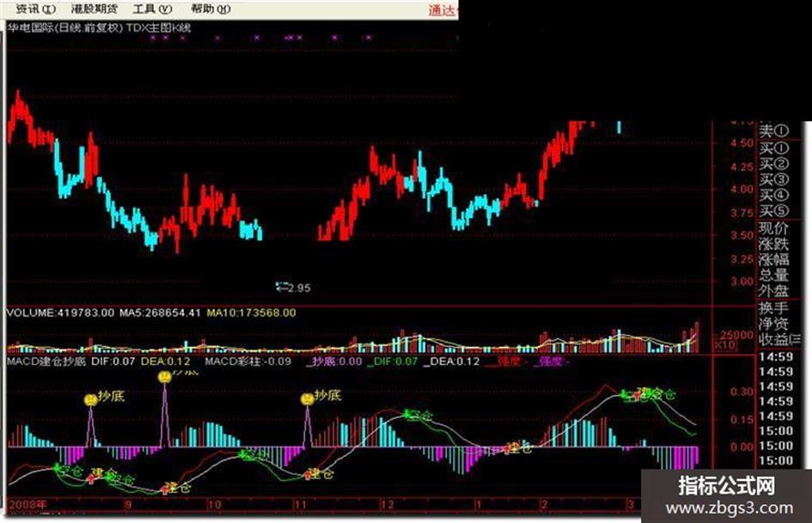Click the 净资 field label
Viewport: 812px width, 523px height.
pos(773,324)
